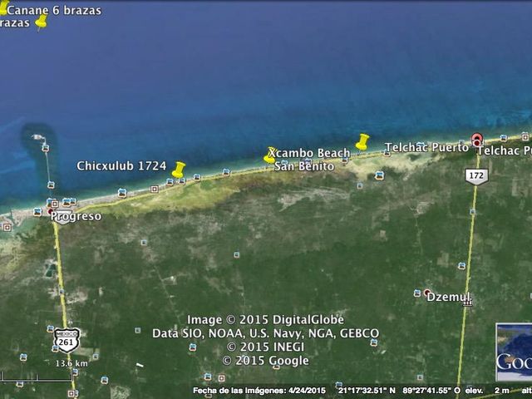
Task: Click the 13.6 km scale legend
Action: click(x=71, y=364)
